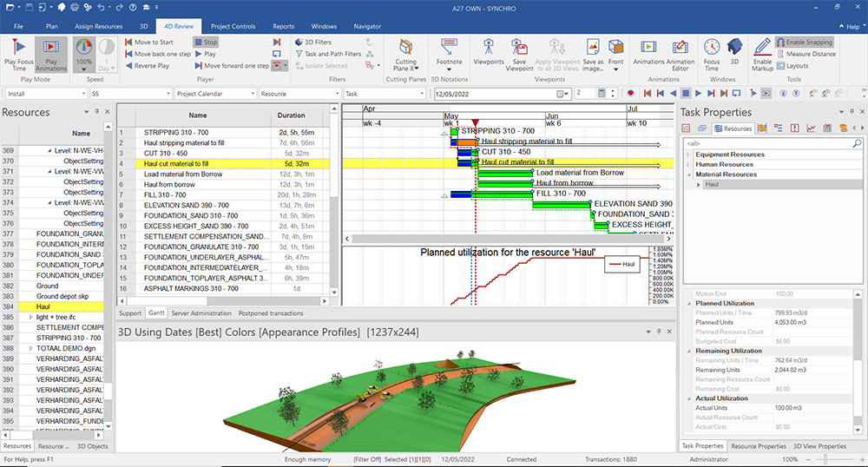Click the red focus time marker in Gantt
Image resolution: width=868 pixels, height=467 pixels.
(x=475, y=123)
